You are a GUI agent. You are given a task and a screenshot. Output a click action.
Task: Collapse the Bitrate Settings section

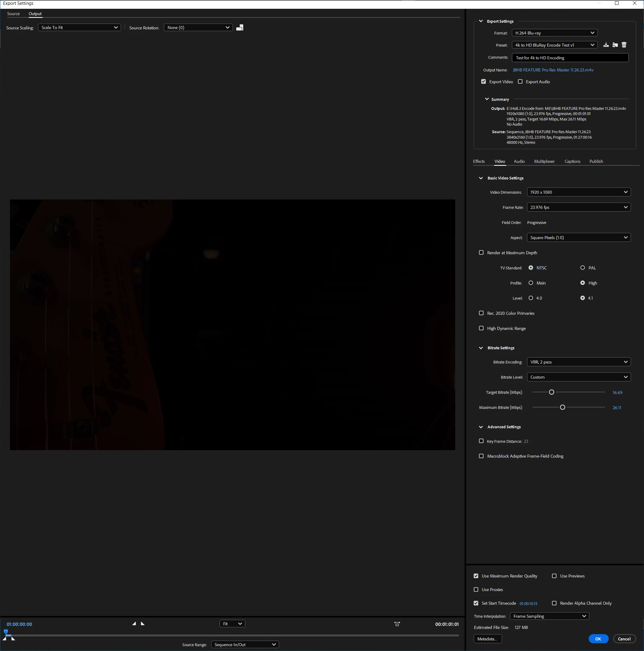pos(481,348)
